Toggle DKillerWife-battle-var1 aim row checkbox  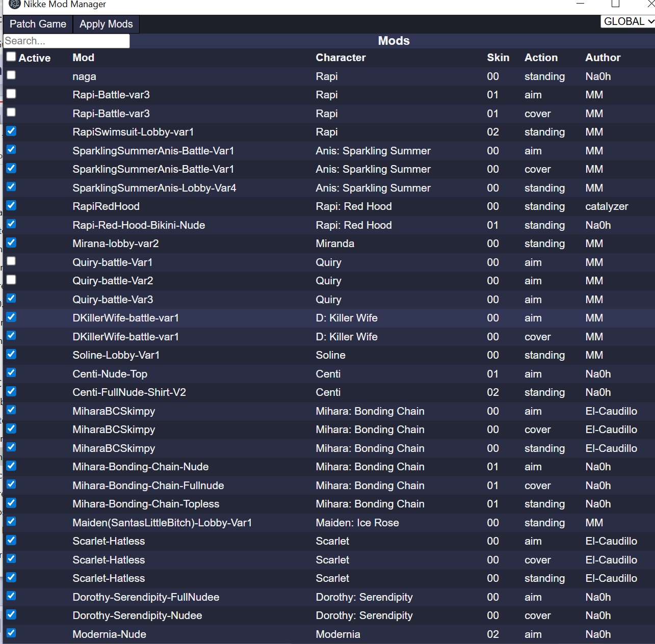11,317
